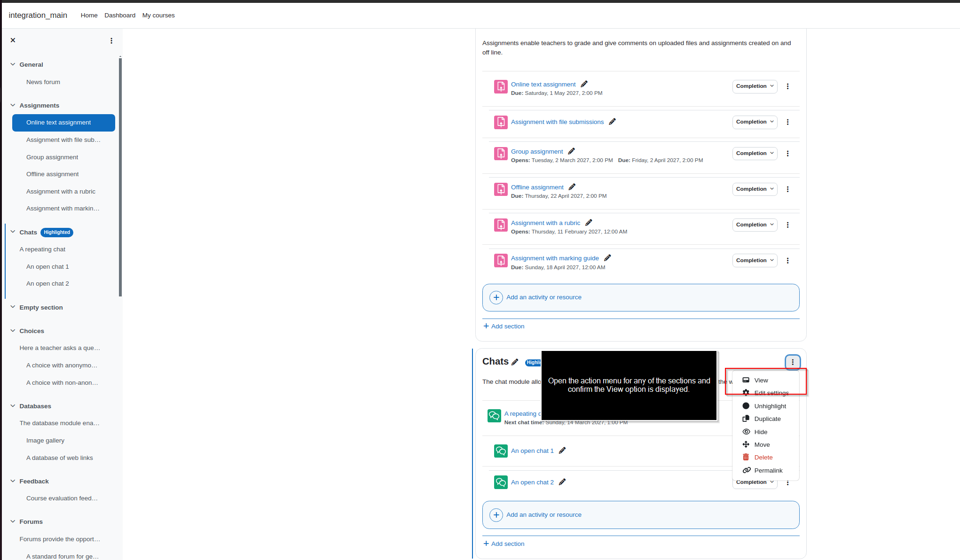The width and height of the screenshot is (960, 560).
Task: Open actions menu for Assignment with a rubric
Action: coord(788,225)
